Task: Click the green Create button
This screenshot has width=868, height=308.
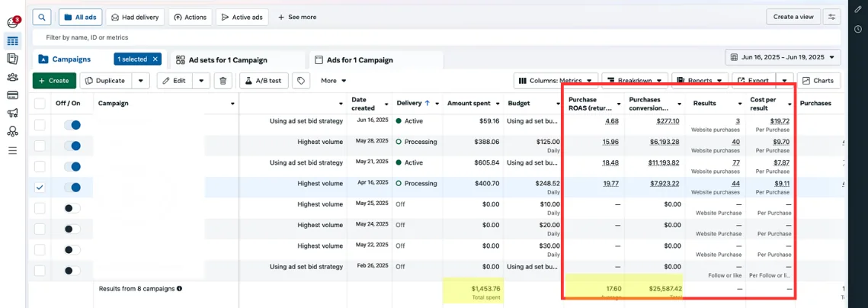Action: coord(54,81)
